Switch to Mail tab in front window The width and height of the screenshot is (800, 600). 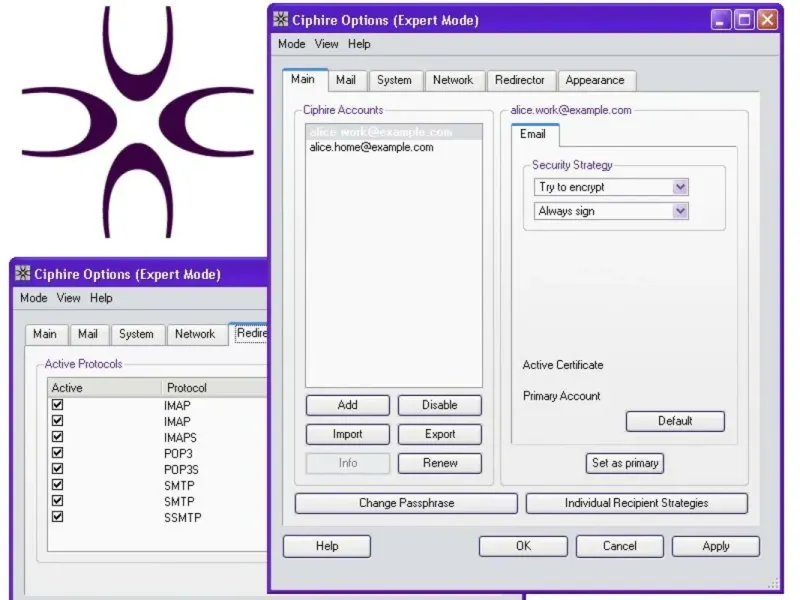point(347,80)
